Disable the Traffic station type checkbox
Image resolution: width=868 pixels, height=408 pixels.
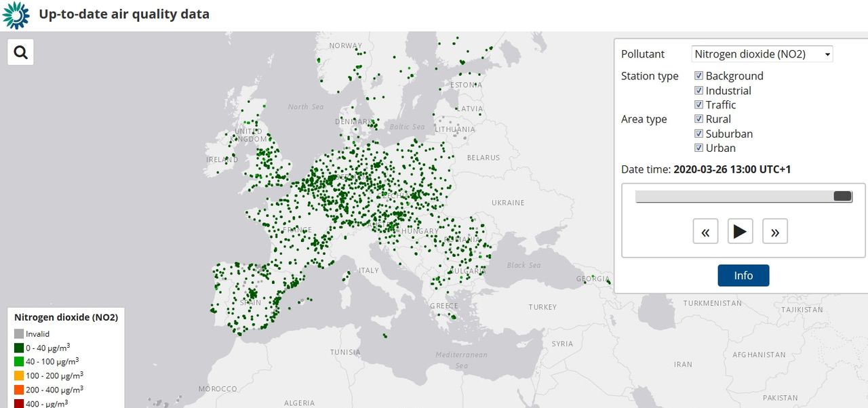(698, 104)
